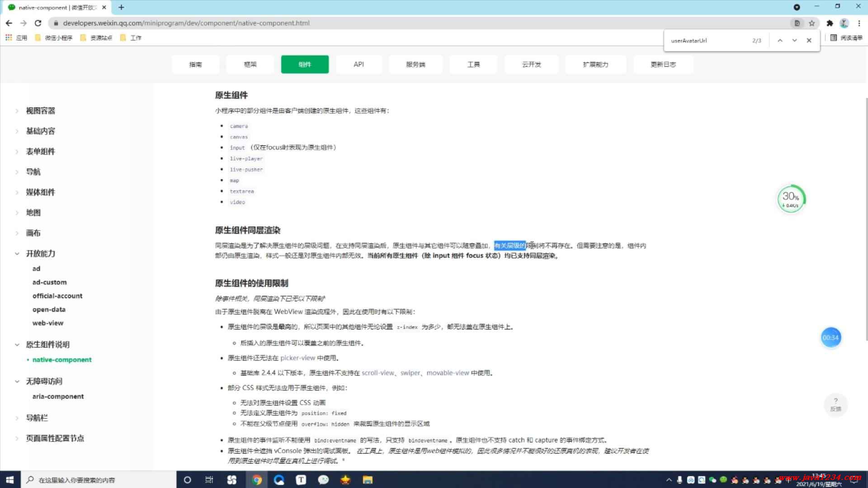Open the official-account sidebar item
Image resolution: width=868 pixels, height=488 pixels.
click(57, 296)
